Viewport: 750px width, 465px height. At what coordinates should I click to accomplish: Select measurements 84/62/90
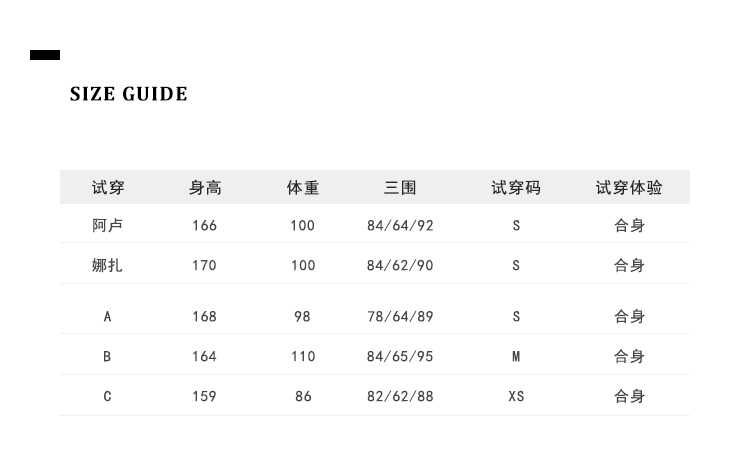point(400,265)
